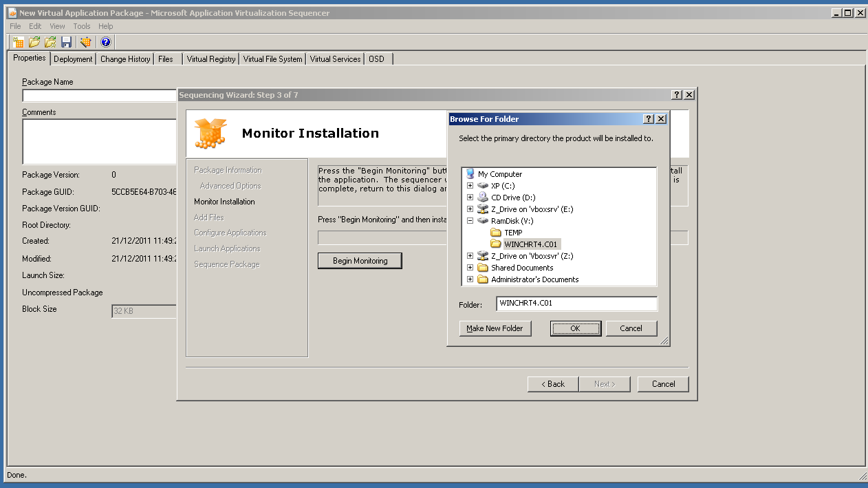Image resolution: width=868 pixels, height=488 pixels.
Task: Click the Make New Folder button
Action: coord(495,328)
